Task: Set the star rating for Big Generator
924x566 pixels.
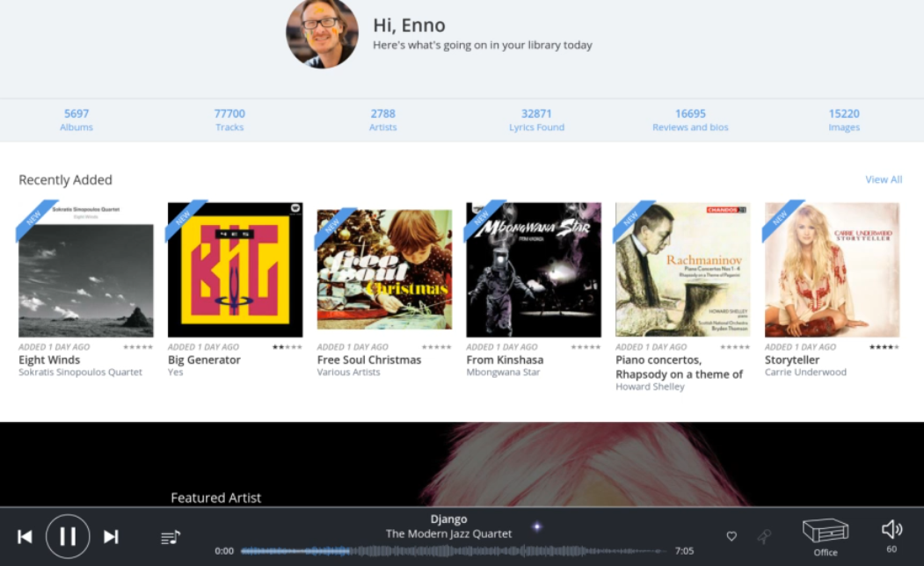Action: (x=287, y=347)
